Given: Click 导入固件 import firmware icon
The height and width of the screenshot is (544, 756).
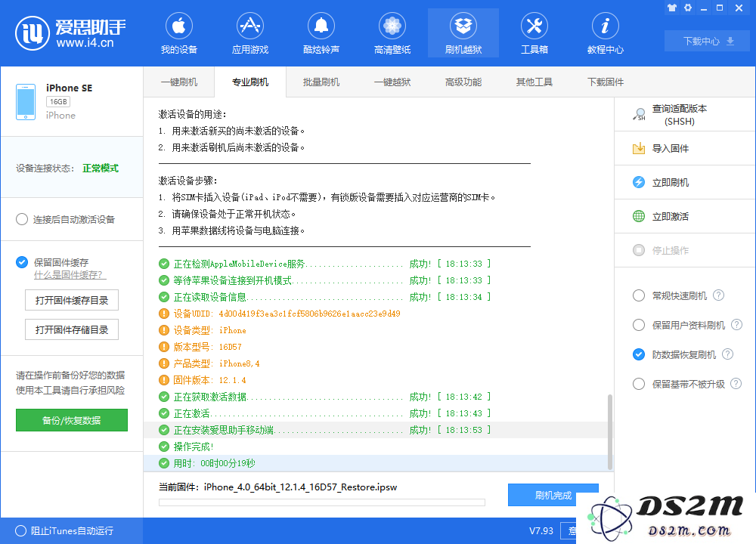Looking at the screenshot, I should 639,148.
